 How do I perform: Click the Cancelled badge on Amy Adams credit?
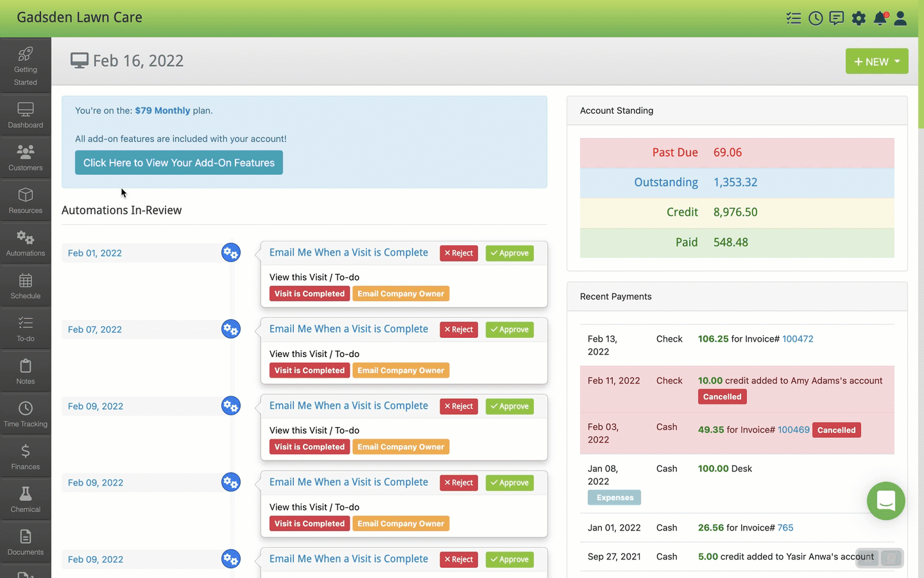point(722,396)
